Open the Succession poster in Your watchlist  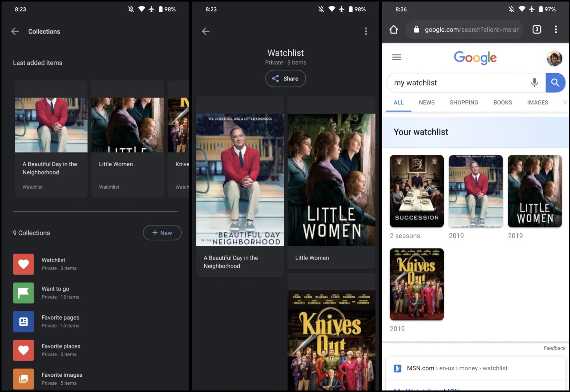coord(417,191)
